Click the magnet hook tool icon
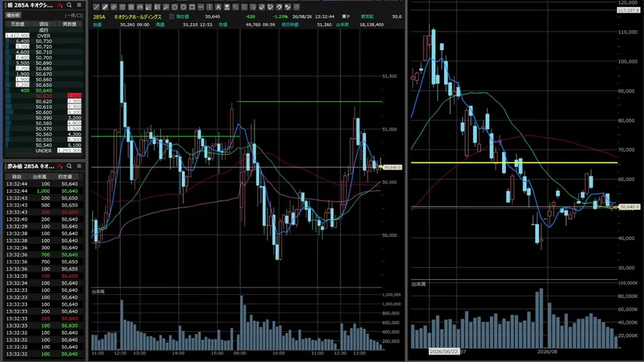The width and height of the screenshot is (644, 362). pos(279,7)
